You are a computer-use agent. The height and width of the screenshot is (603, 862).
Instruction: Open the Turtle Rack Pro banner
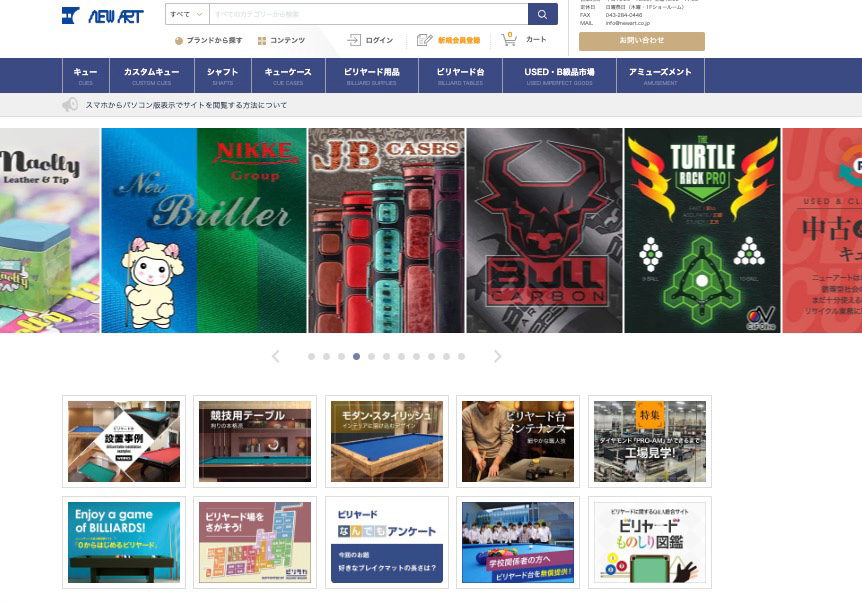(x=702, y=230)
